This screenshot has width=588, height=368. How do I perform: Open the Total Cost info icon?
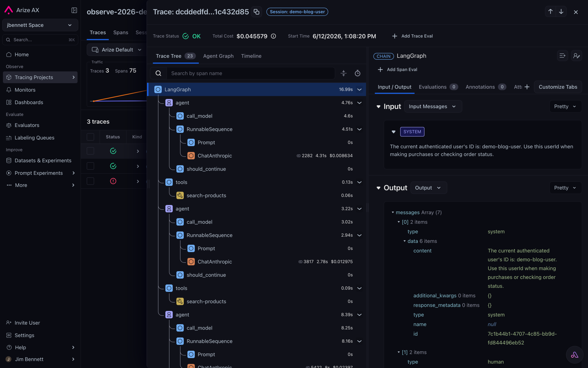273,36
